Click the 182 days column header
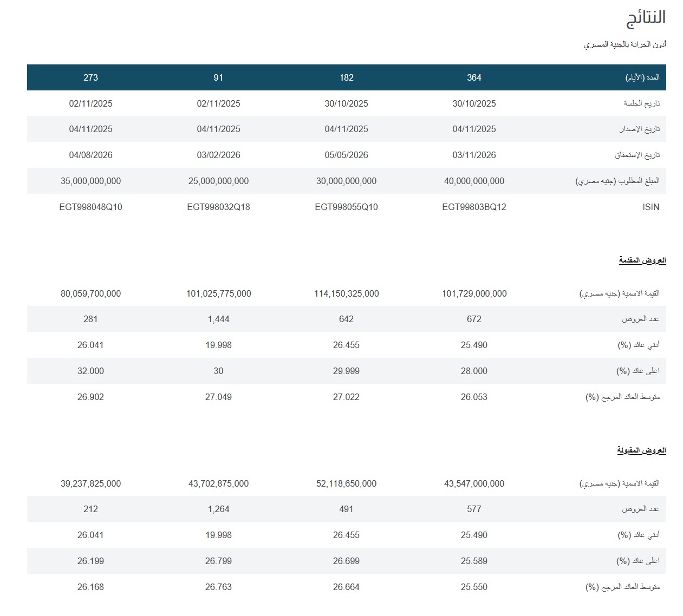The width and height of the screenshot is (683, 616). tap(346, 77)
